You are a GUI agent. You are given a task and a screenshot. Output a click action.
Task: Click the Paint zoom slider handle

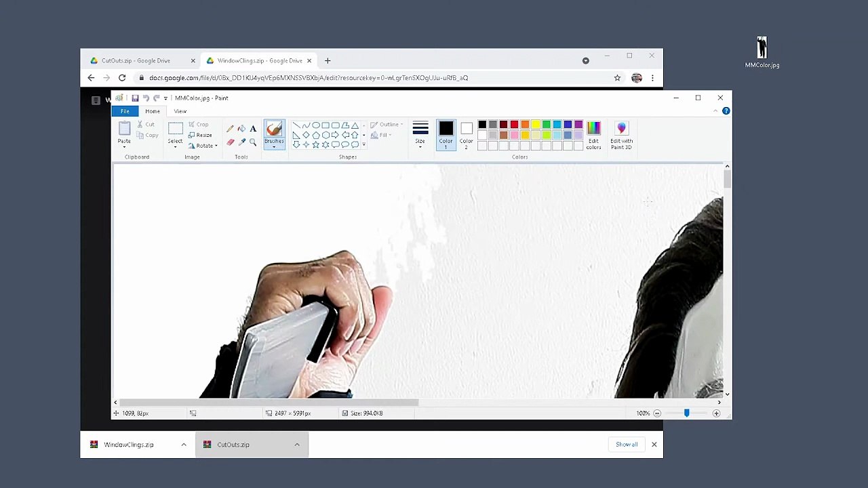pyautogui.click(x=686, y=413)
